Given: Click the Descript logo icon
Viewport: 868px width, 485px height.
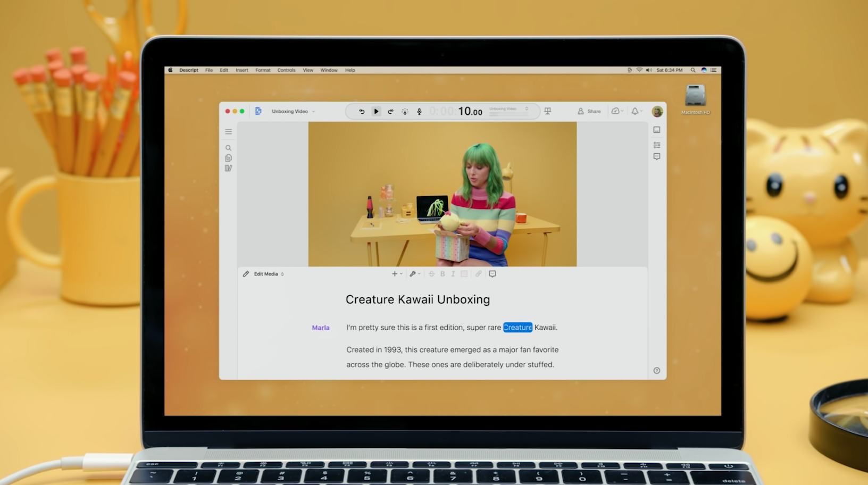Looking at the screenshot, I should click(258, 111).
